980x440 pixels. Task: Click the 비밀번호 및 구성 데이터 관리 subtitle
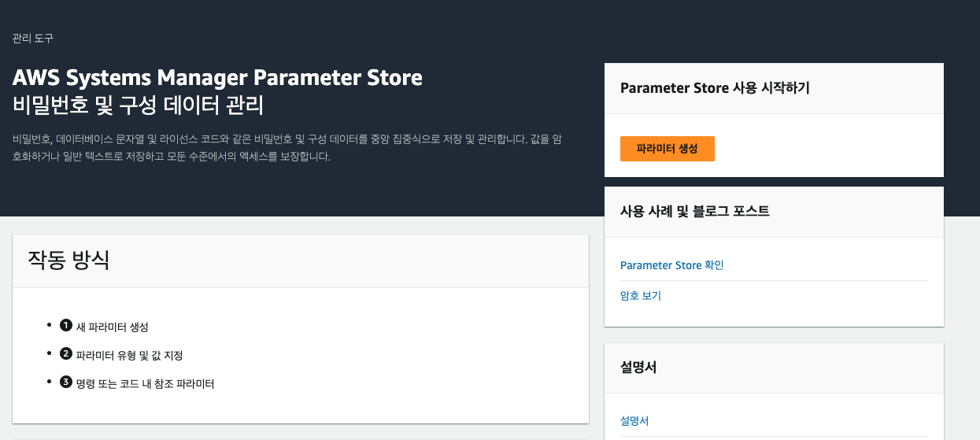coord(138,105)
